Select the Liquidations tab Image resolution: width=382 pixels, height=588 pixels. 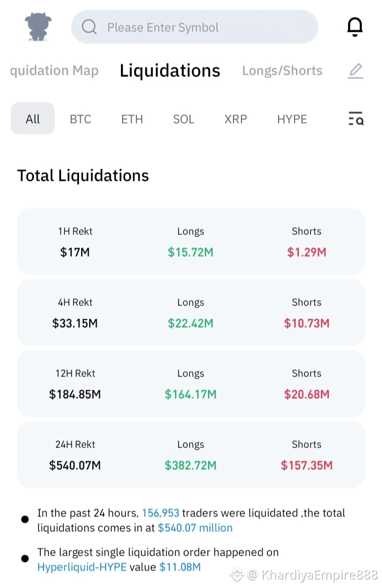coord(170,71)
